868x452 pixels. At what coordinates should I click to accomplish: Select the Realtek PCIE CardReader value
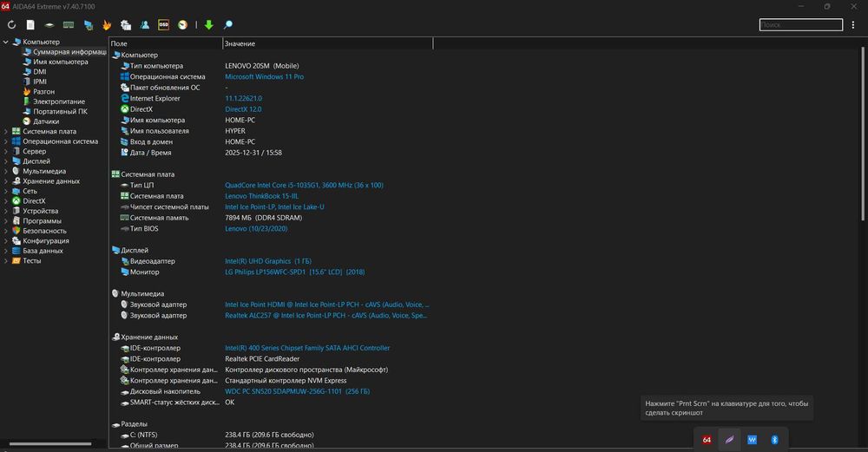coord(262,359)
